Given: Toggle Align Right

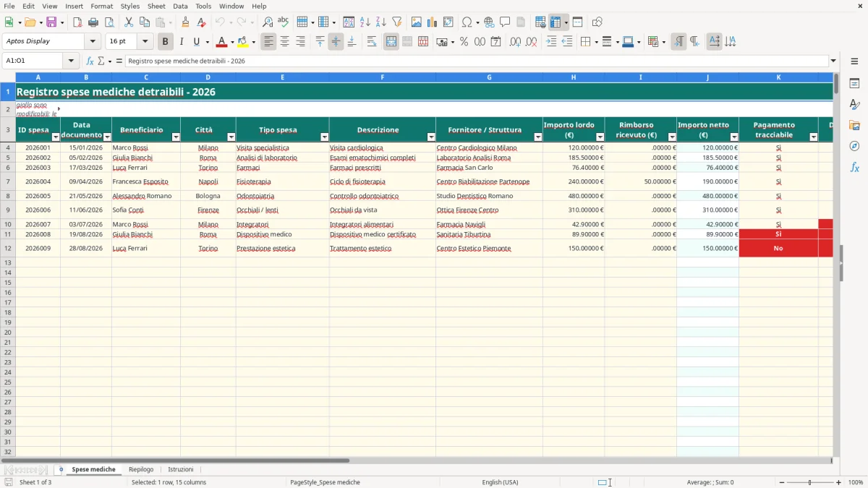Looking at the screenshot, I should [x=301, y=42].
